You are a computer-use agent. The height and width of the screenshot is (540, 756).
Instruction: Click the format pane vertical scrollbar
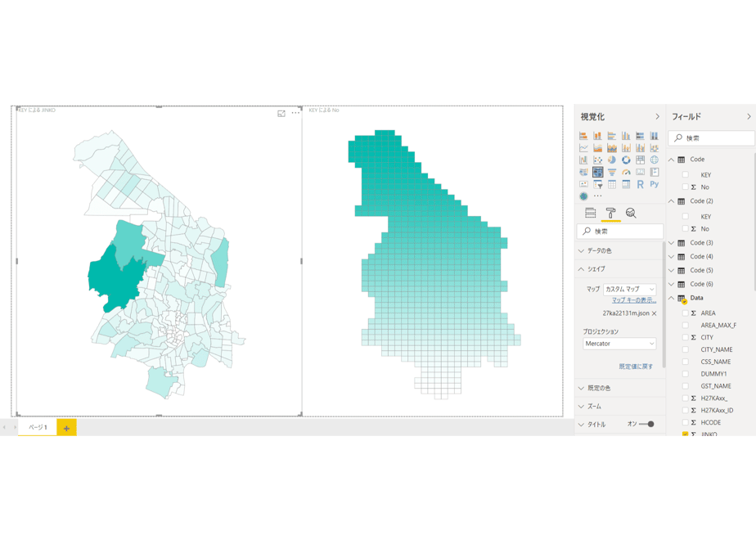pyautogui.click(x=664, y=304)
